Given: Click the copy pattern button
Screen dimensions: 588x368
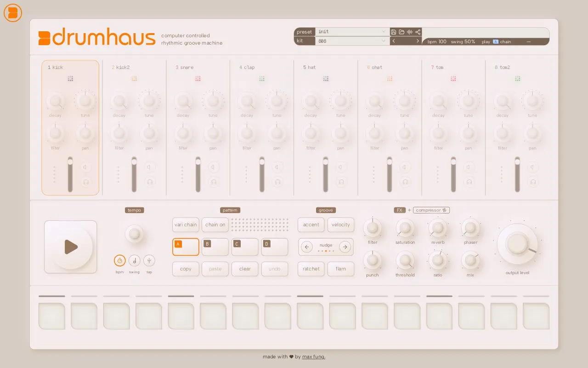Looking at the screenshot, I should 186,269.
